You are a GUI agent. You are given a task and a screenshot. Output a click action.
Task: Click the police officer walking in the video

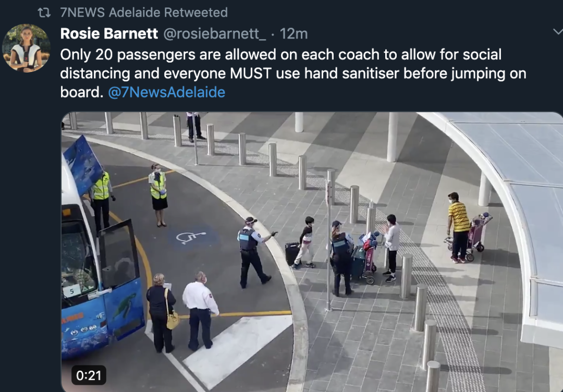point(254,252)
